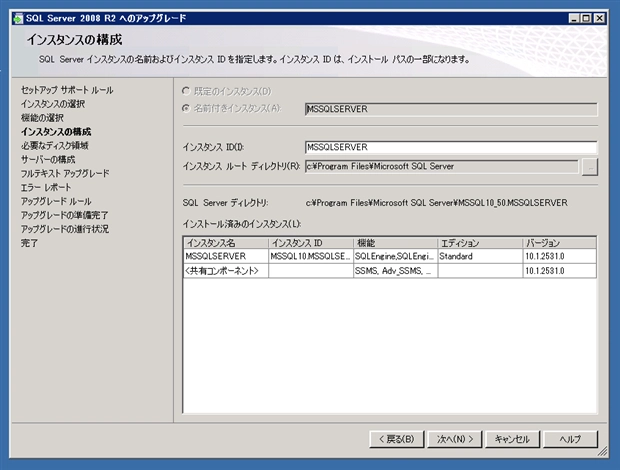Click the SQL Server setup title bar icon

point(18,18)
